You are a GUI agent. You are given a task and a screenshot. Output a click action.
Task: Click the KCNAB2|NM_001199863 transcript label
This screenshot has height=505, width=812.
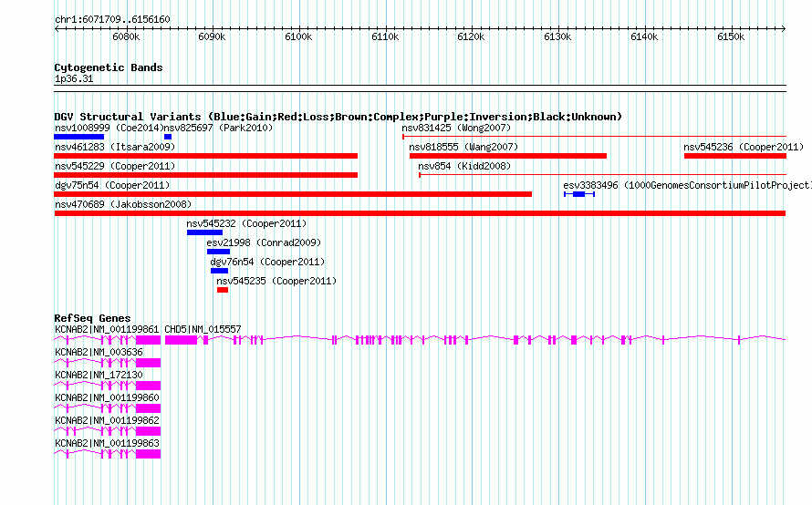click(x=107, y=443)
